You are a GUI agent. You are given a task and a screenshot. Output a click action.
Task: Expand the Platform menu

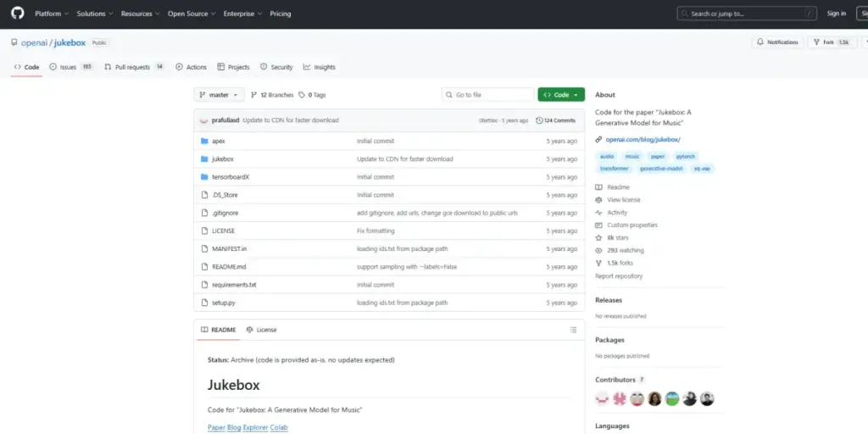point(52,14)
